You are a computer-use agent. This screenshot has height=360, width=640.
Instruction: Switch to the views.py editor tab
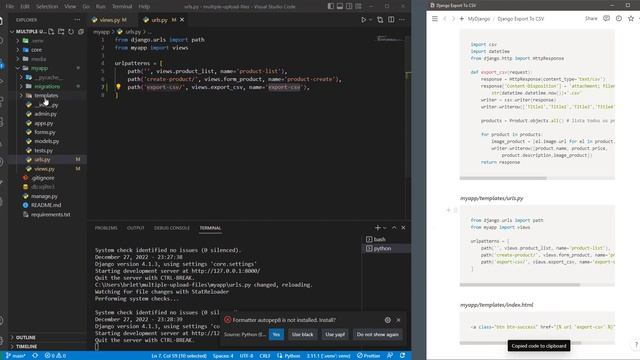[109, 20]
